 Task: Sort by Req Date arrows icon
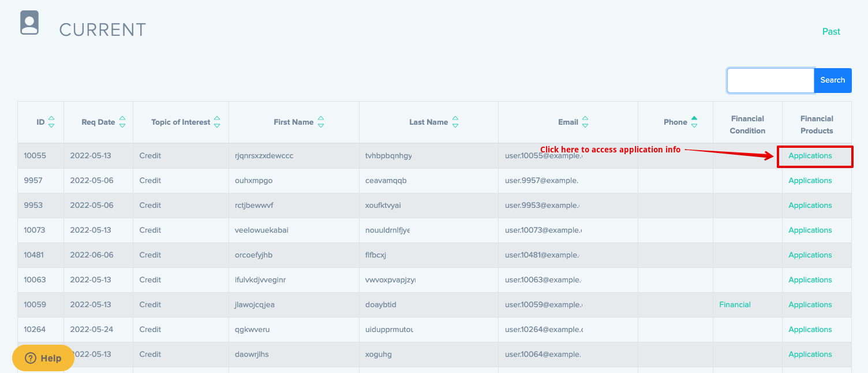pyautogui.click(x=122, y=122)
